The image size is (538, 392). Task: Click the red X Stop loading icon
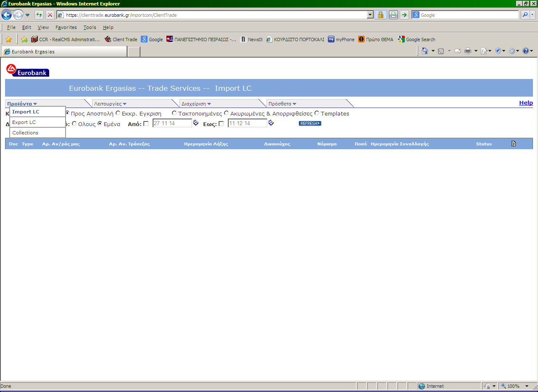[x=50, y=15]
